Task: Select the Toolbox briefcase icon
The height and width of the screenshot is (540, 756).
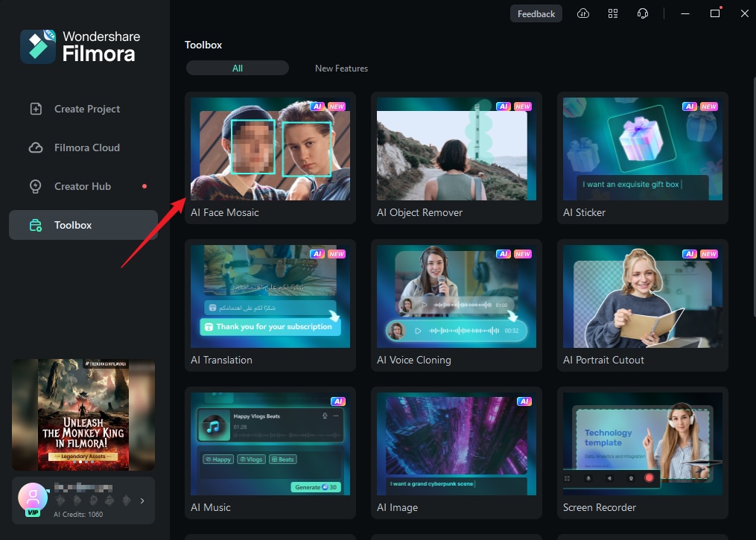Action: pyautogui.click(x=36, y=225)
